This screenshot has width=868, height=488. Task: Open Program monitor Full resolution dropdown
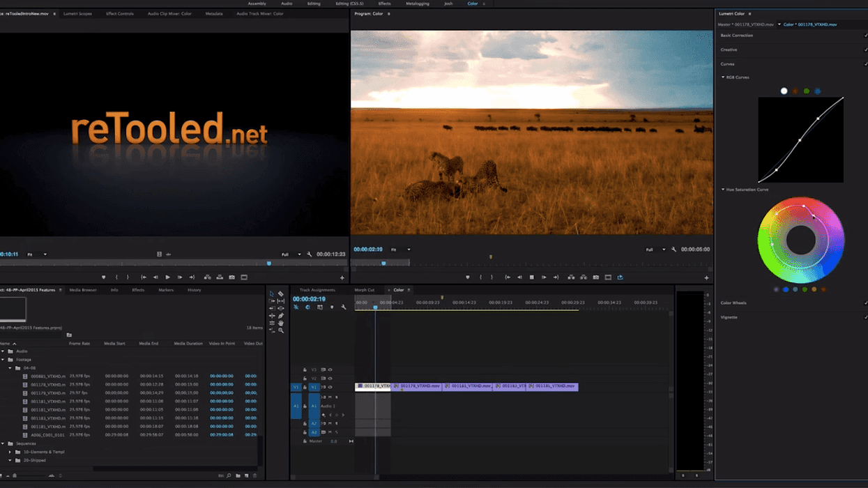[x=655, y=250]
